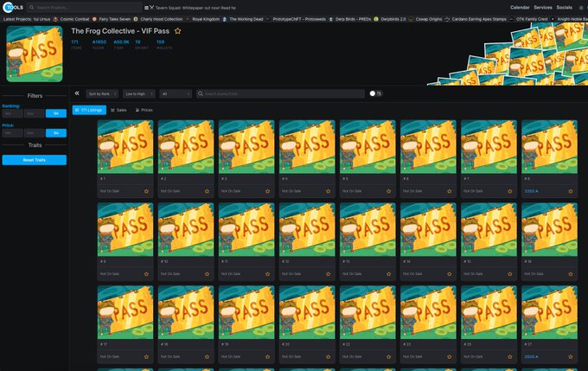Star the card #3 listing
588x371 pixels.
[268, 191]
